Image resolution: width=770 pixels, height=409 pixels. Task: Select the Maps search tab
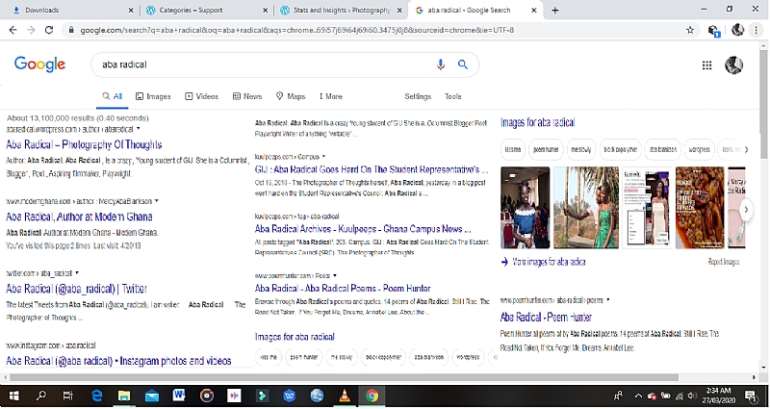[x=291, y=96]
